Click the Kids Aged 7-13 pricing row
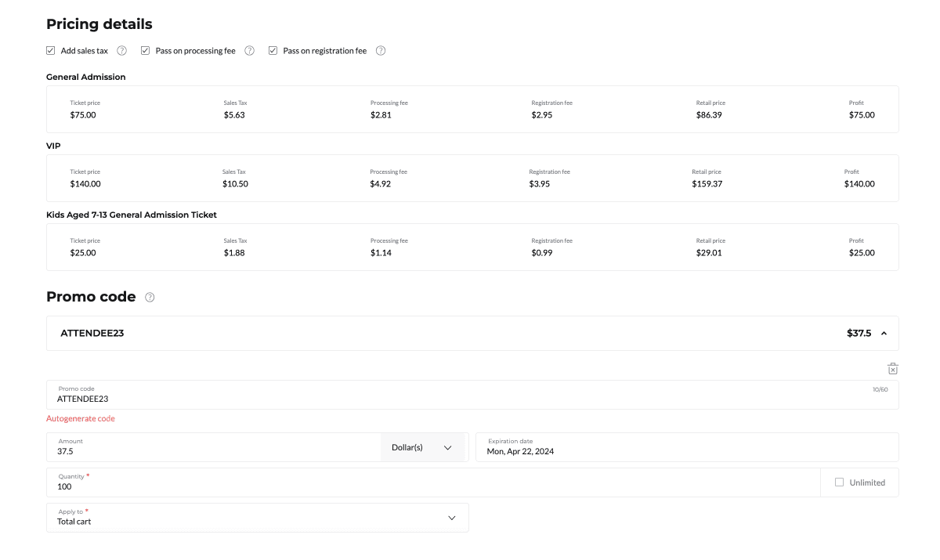 tap(472, 247)
